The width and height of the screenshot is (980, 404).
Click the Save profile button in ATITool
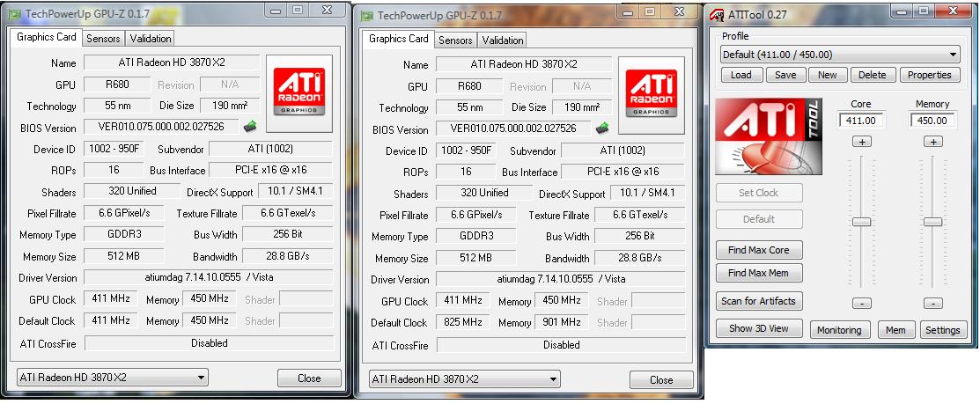pyautogui.click(x=785, y=75)
